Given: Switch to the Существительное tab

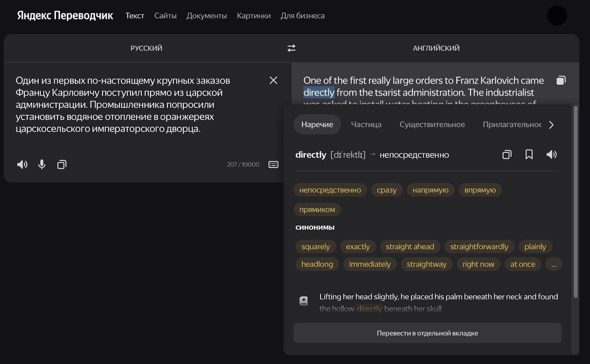Looking at the screenshot, I should tap(432, 125).
